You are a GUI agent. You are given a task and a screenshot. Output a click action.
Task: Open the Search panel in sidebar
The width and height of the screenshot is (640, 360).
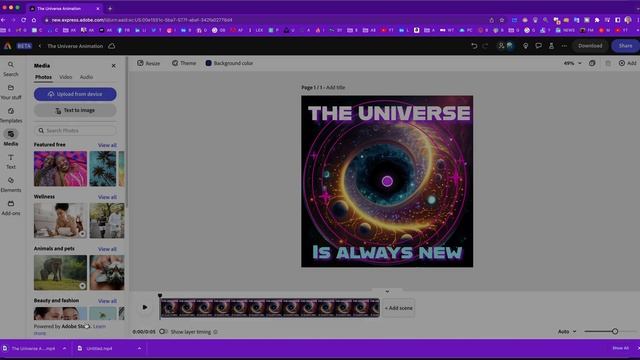tap(11, 69)
